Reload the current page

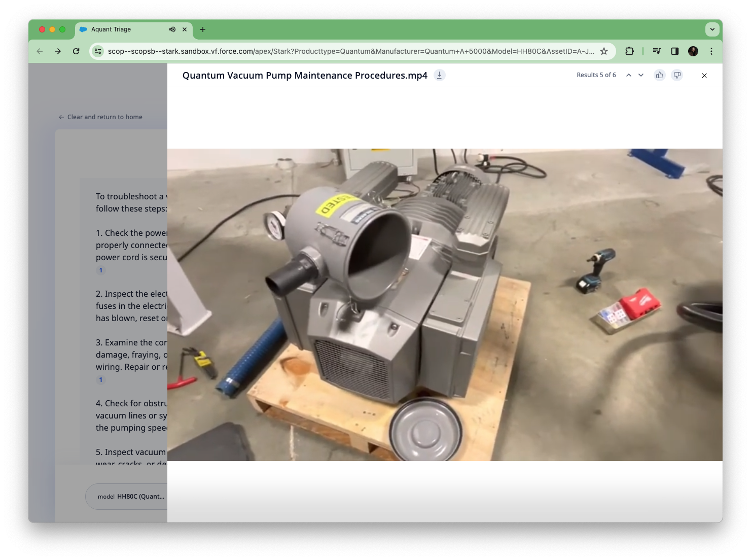76,51
